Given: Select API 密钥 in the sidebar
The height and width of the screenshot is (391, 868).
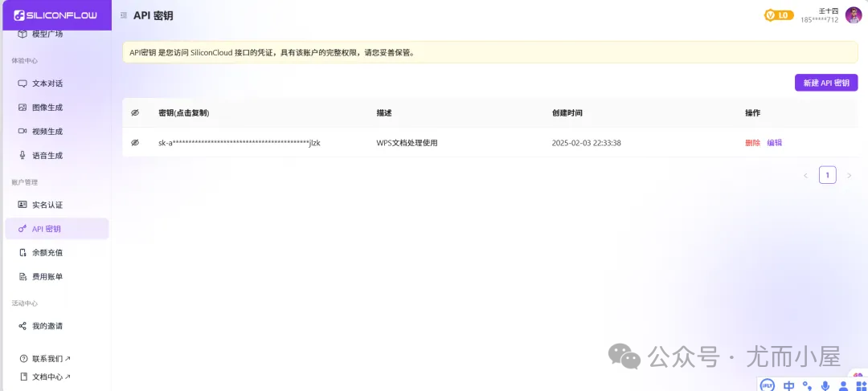Looking at the screenshot, I should point(57,228).
